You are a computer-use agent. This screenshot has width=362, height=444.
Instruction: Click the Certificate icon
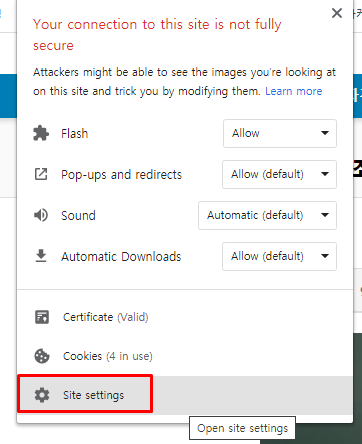point(42,317)
